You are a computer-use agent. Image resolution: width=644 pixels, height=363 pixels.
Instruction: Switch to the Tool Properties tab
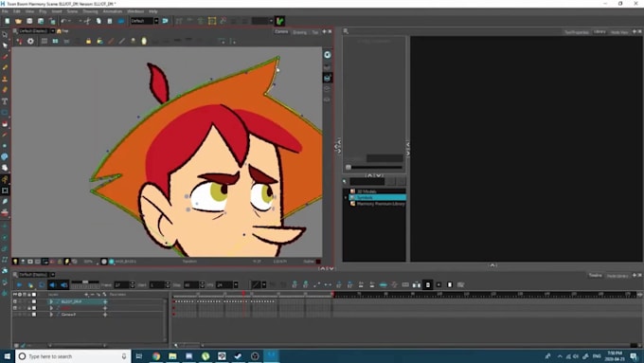[x=577, y=32]
